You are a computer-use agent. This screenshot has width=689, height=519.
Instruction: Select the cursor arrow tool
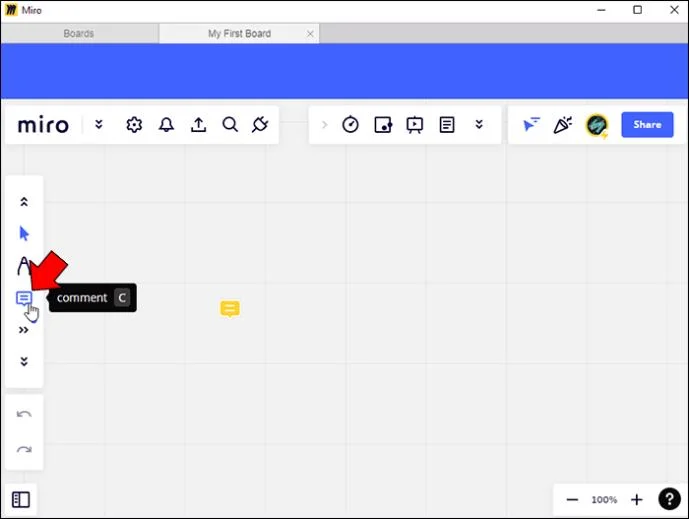pyautogui.click(x=24, y=234)
